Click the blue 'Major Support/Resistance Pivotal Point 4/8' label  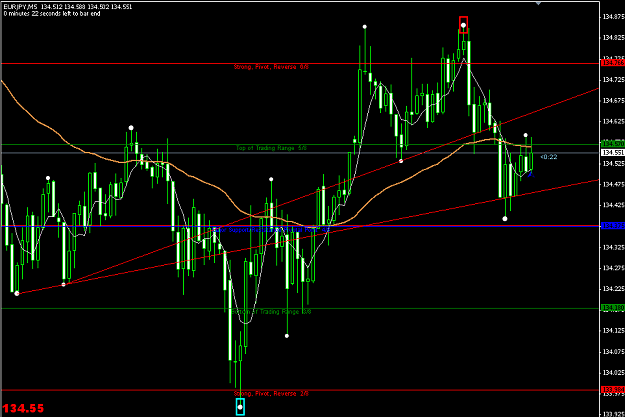point(270,230)
